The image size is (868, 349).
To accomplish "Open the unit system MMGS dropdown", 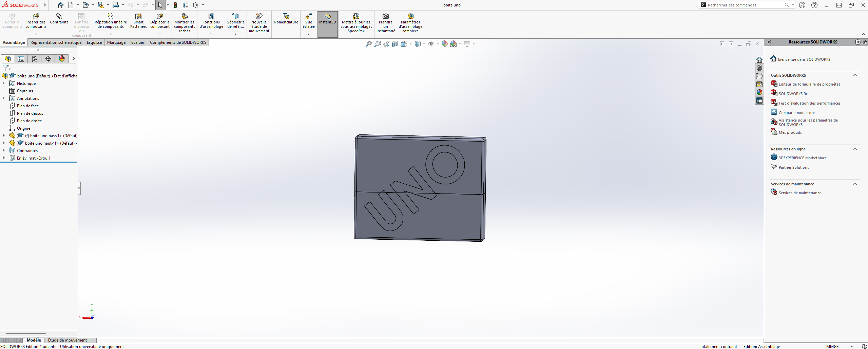I will point(852,347).
